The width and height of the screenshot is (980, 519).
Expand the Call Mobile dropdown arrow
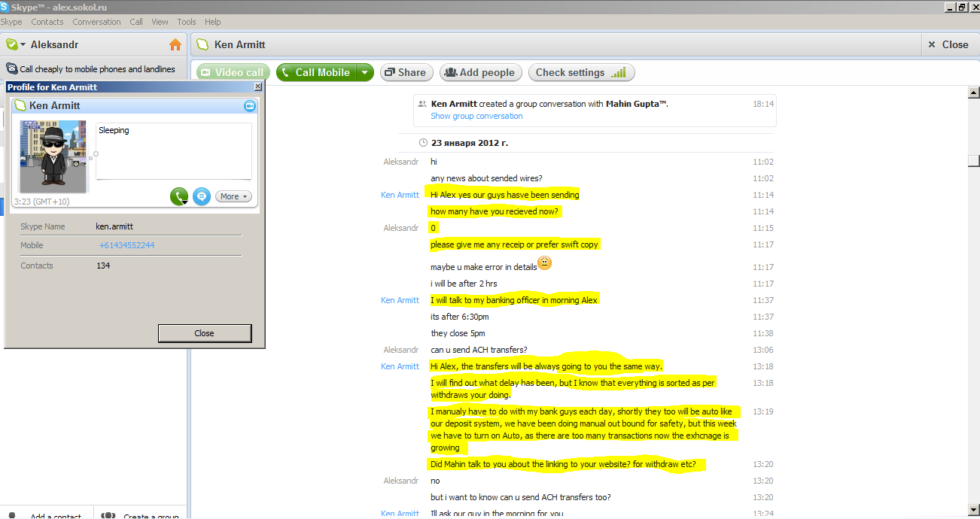point(365,72)
